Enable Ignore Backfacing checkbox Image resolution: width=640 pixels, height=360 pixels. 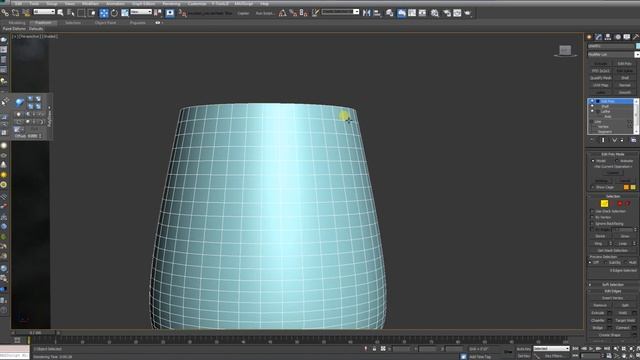tap(592, 224)
